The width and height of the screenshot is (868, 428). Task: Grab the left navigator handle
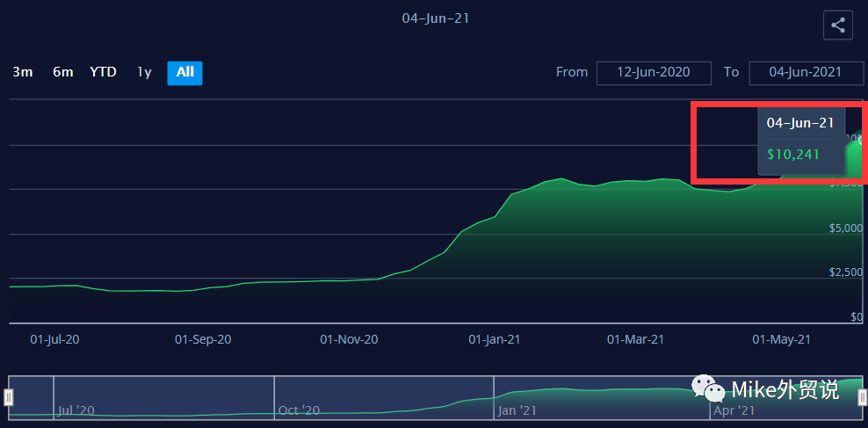[9, 397]
